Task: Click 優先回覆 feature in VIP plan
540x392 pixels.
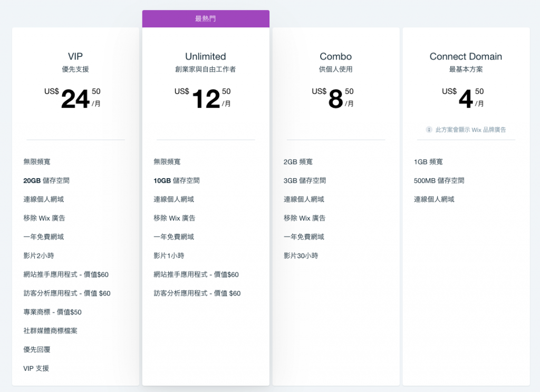Action: coord(37,350)
